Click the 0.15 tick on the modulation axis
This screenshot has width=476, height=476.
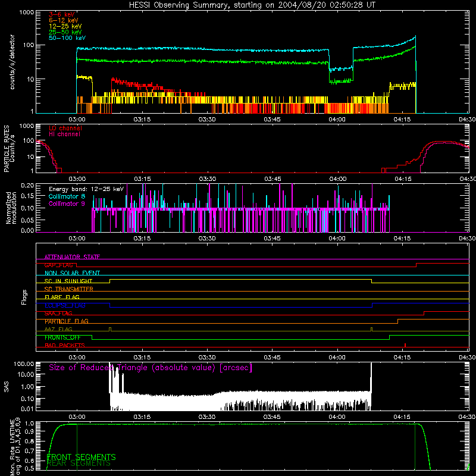click(27, 196)
